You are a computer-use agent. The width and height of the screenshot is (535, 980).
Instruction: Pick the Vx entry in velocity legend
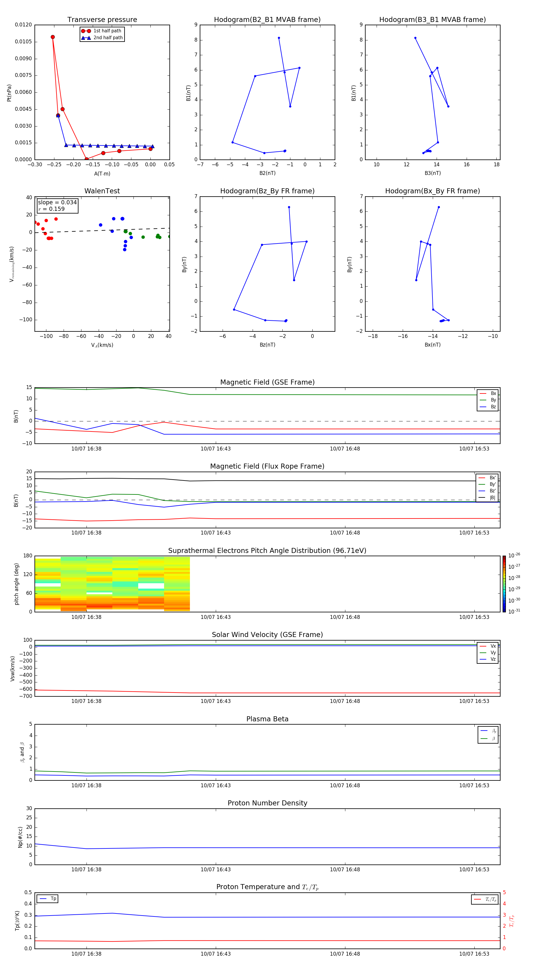[488, 646]
